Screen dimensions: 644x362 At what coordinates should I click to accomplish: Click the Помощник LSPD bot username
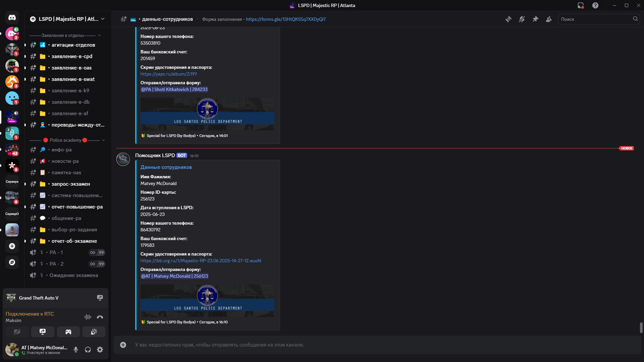pos(155,155)
